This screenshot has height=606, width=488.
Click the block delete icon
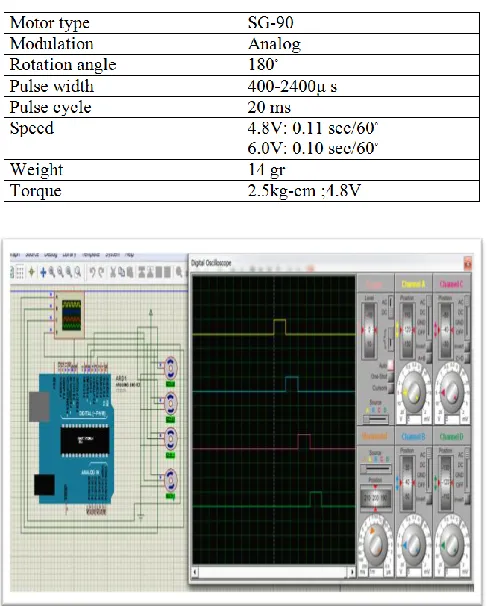[x=167, y=272]
